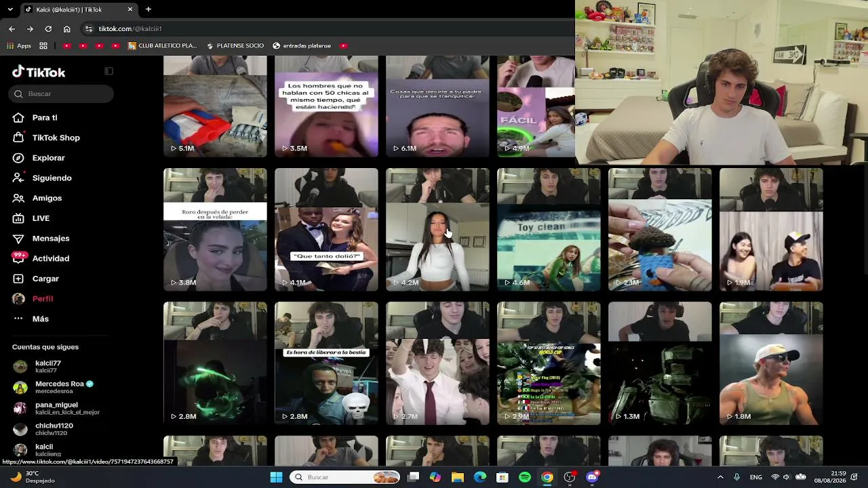Open Task View on the taskbar
Screen dimensions: 868x488
(x=413, y=477)
